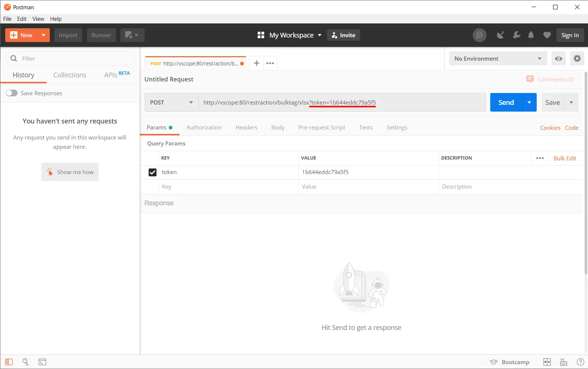The image size is (588, 369).
Task: Add a new request tab with plus icon
Action: pos(256,63)
